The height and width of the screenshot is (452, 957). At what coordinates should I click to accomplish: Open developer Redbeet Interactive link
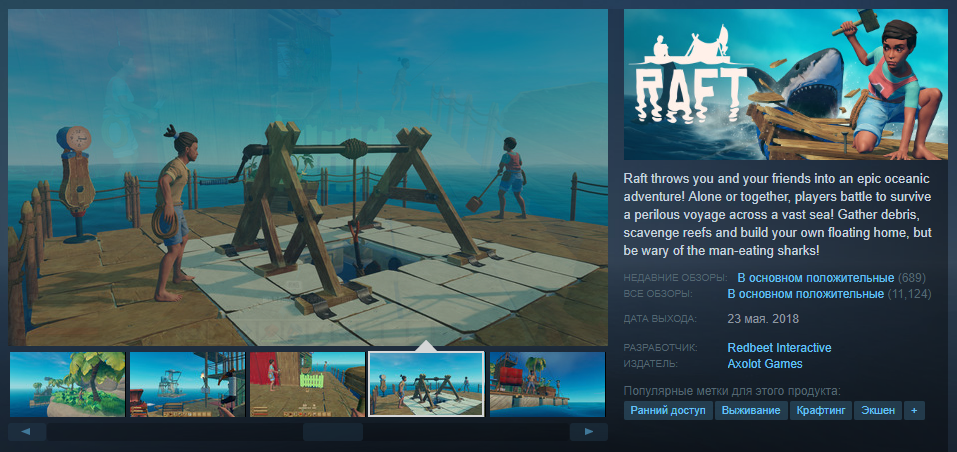(779, 348)
